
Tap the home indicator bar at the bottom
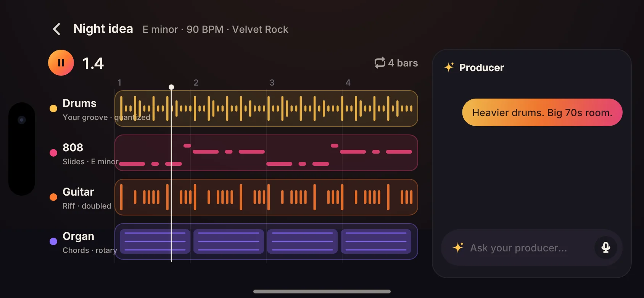pos(322,292)
